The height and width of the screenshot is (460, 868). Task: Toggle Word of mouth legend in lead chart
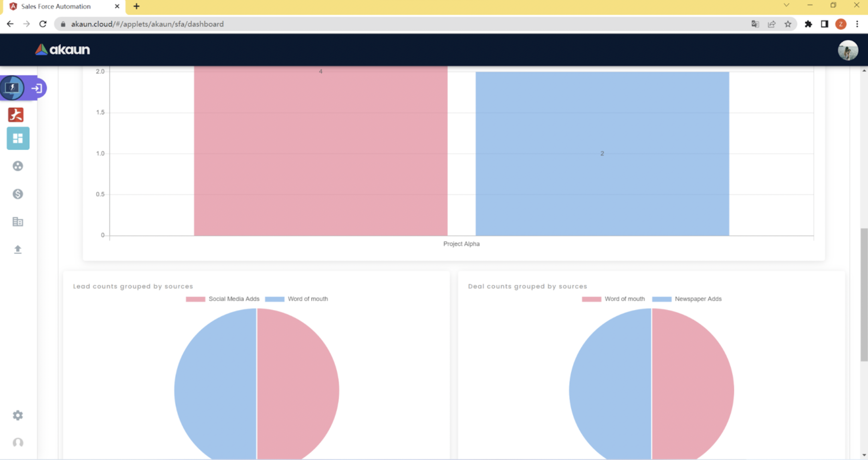pos(297,299)
